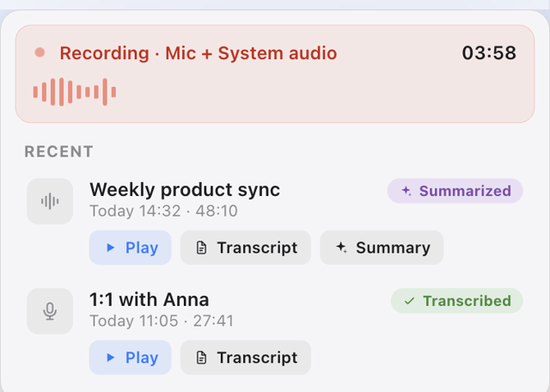Viewport: 550px width, 392px height.
Task: Select the Weekly product sync title
Action: click(x=185, y=189)
